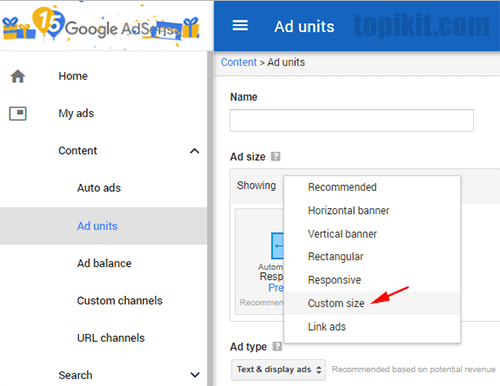Click the 'Ad size' heading text
Screen dimensions: 500x386
coord(248,157)
